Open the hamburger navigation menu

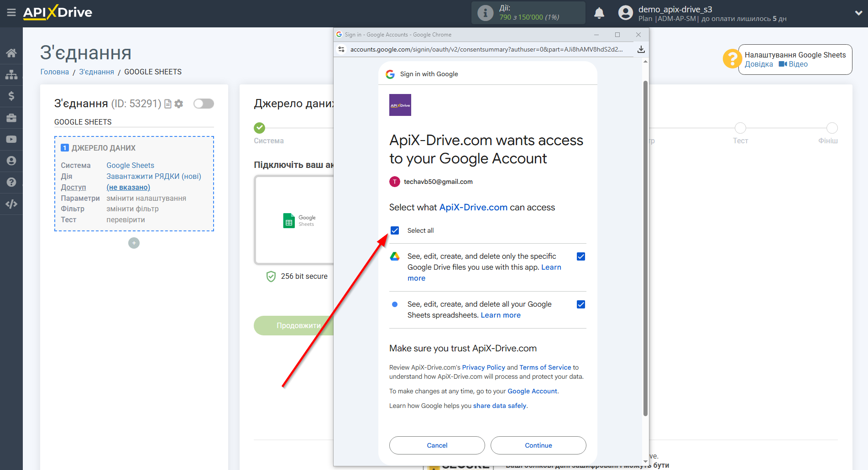click(x=11, y=13)
